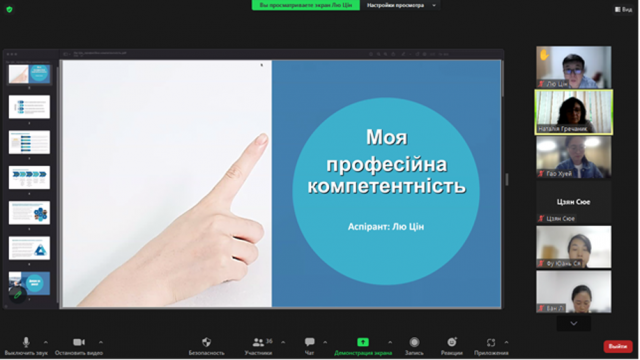Change layout with Вид button

[x=623, y=9]
